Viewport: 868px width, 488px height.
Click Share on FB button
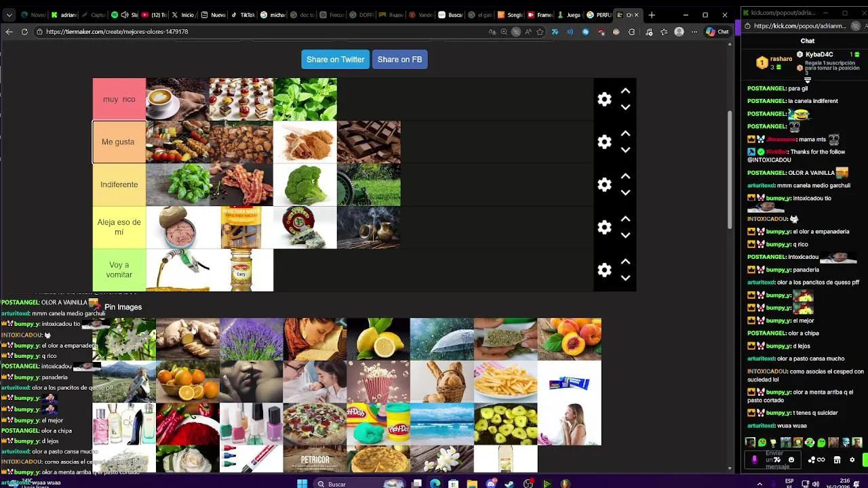tap(399, 60)
